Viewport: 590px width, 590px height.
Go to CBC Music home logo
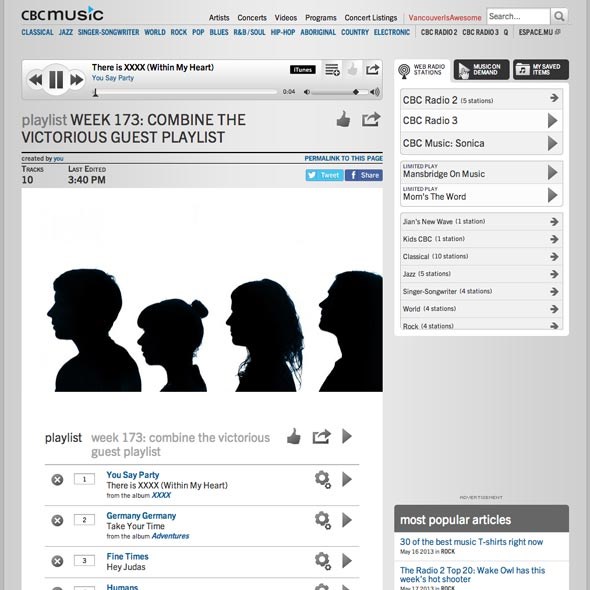[62, 14]
